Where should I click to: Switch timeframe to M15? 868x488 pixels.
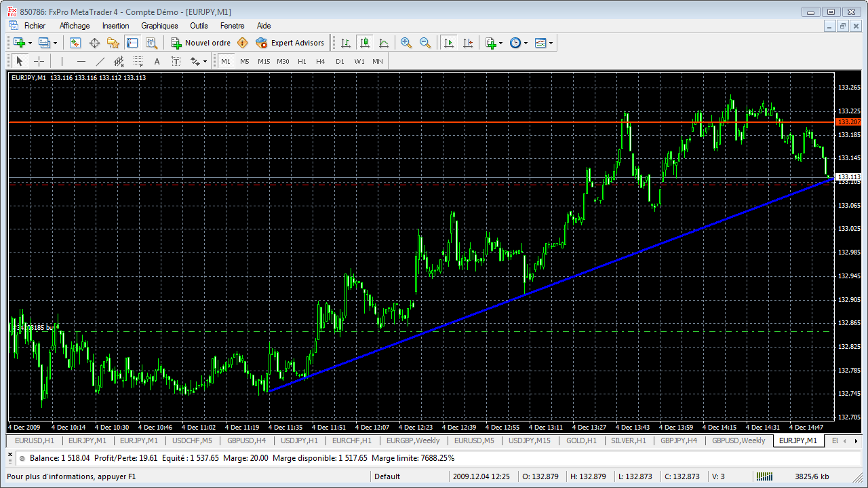(264, 61)
